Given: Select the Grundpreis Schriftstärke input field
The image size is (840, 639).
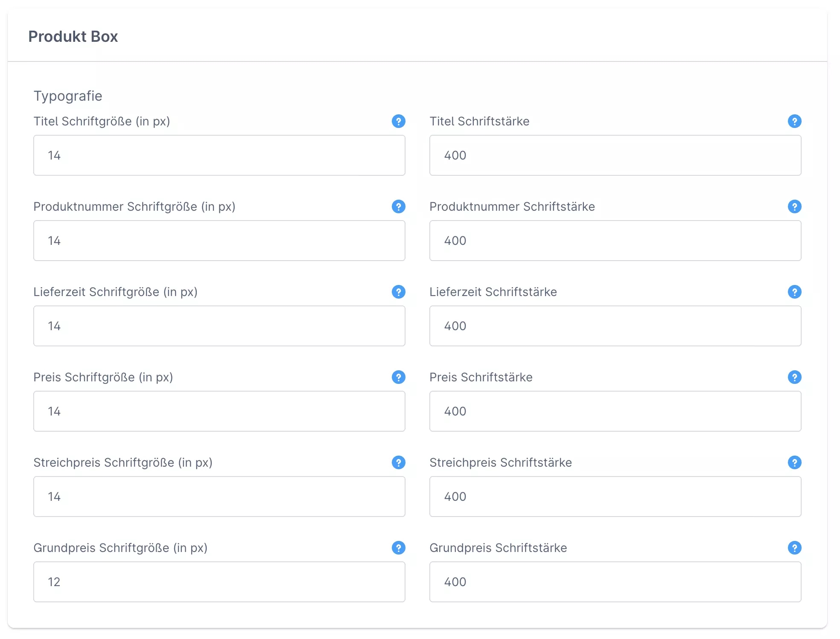Looking at the screenshot, I should [615, 582].
